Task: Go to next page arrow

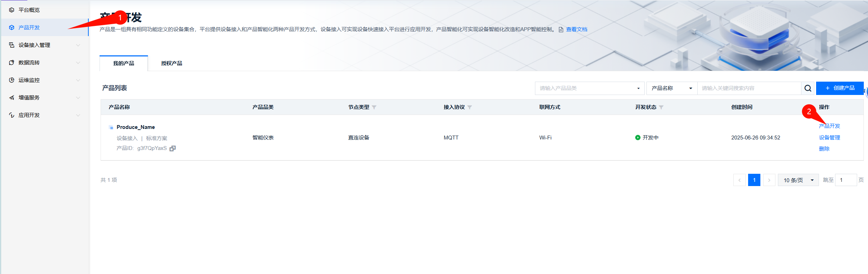Action: (x=769, y=180)
